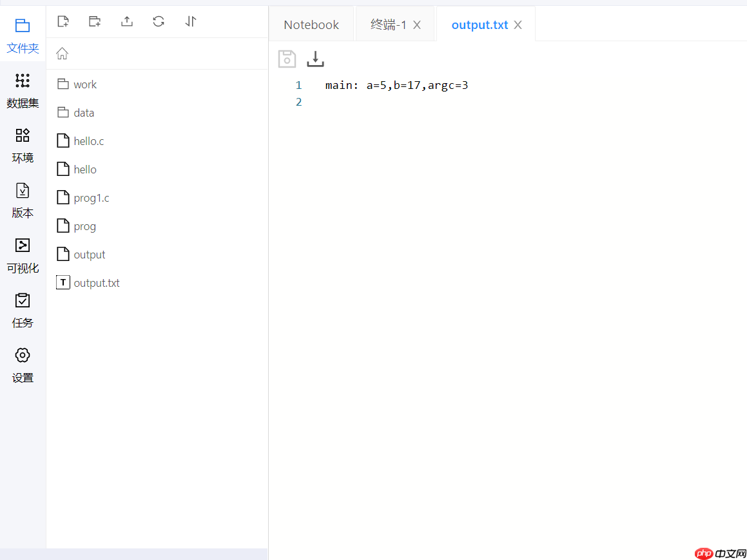Switch to the Notebook tab
747x560 pixels.
311,24
